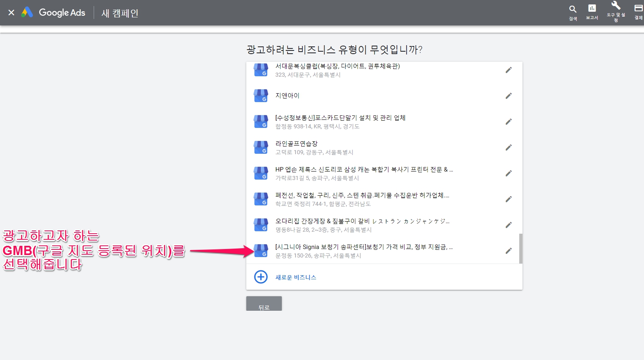Select the 지앤아이 business name

[287, 96]
